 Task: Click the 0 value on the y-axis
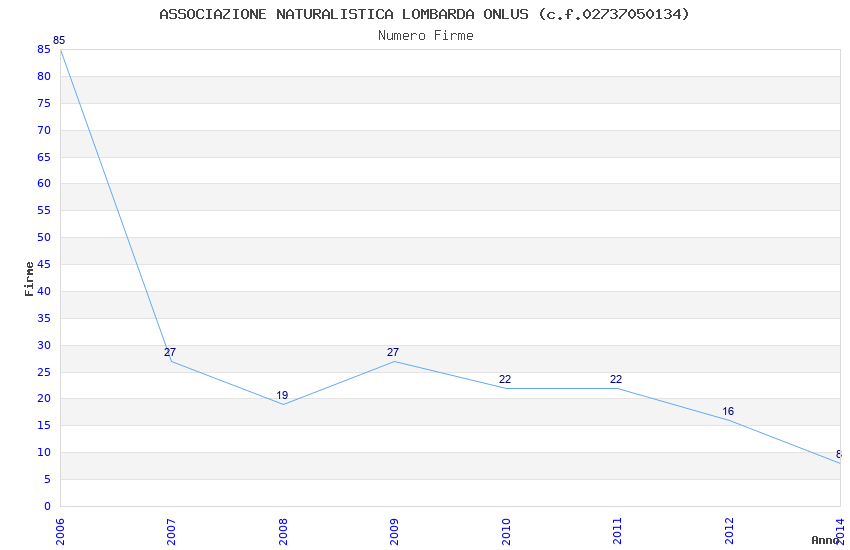tap(47, 506)
